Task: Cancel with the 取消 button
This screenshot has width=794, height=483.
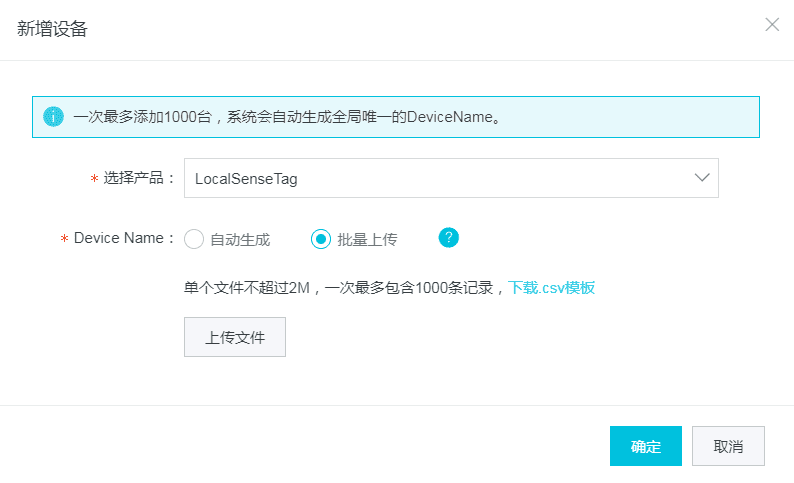Action: [728, 446]
